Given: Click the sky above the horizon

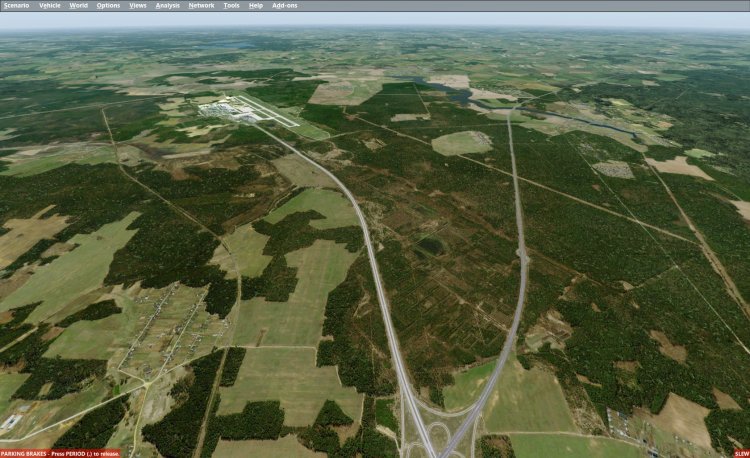Looking at the screenshot, I should 375,18.
